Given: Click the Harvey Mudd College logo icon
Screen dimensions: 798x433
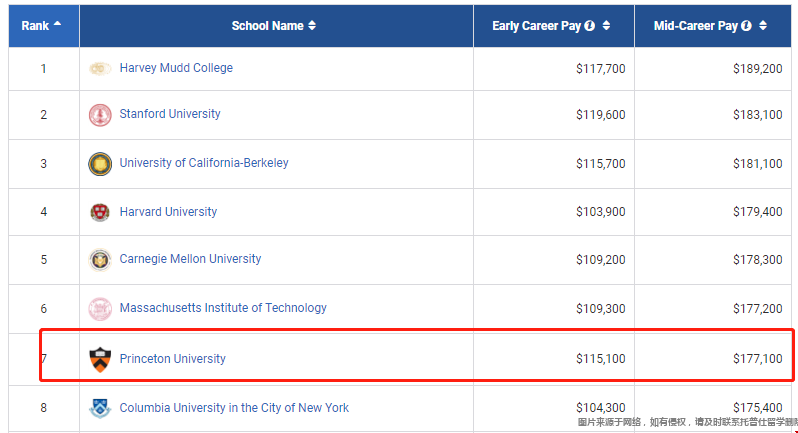Looking at the screenshot, I should tap(99, 68).
